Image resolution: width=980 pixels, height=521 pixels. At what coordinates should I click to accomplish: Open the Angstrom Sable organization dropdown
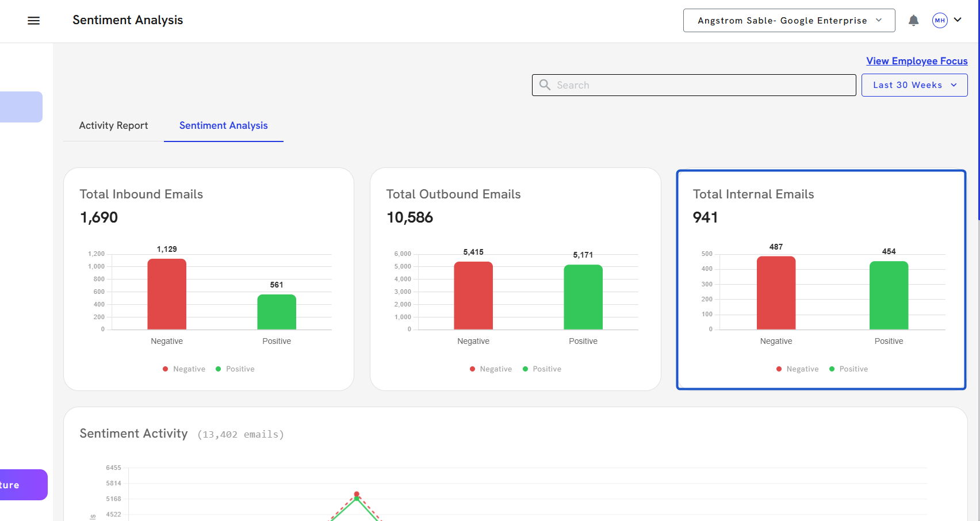pyautogui.click(x=788, y=21)
